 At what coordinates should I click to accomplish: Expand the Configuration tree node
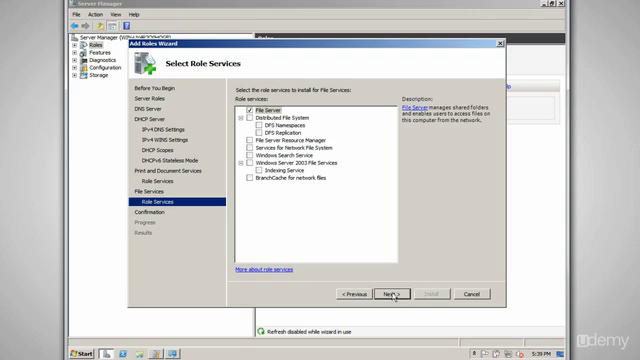click(74, 68)
